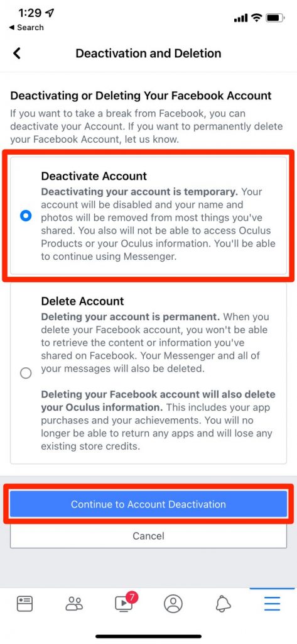Tap the red 7 badge on Watch
Viewport: 297px width, 644px height.
click(x=131, y=597)
